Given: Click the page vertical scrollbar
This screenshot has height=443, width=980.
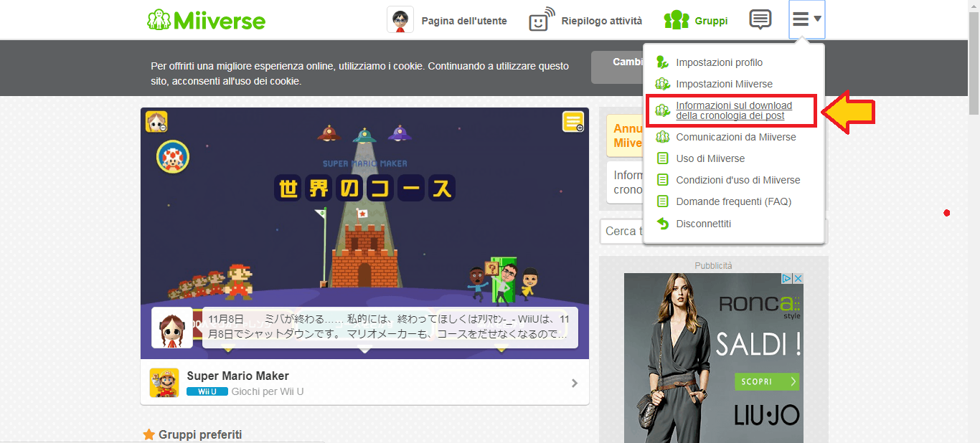Looking at the screenshot, I should coord(974,63).
